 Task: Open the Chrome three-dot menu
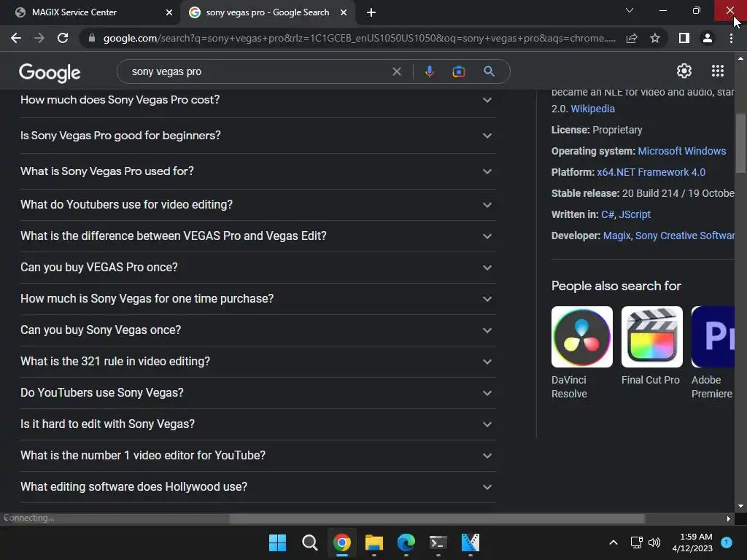[x=731, y=38]
